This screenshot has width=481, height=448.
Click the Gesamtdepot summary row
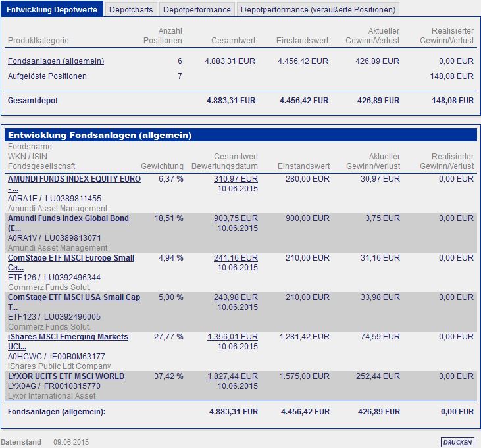[x=241, y=101]
